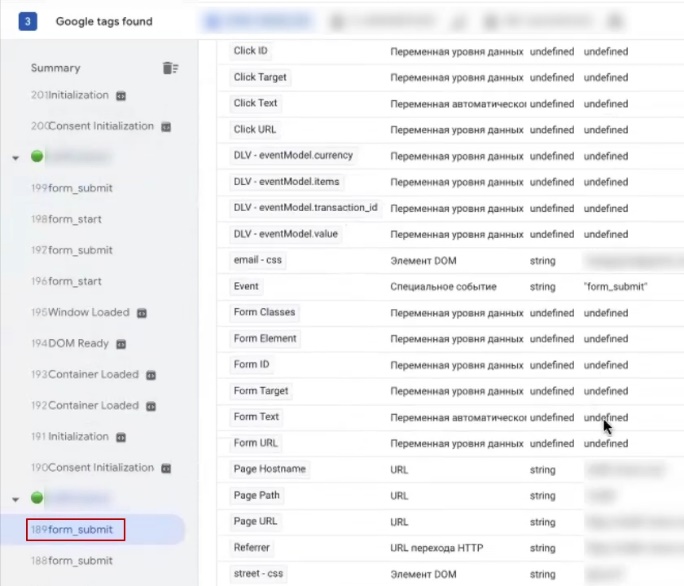
Task: Open the Summary view
Action: click(x=55, y=68)
